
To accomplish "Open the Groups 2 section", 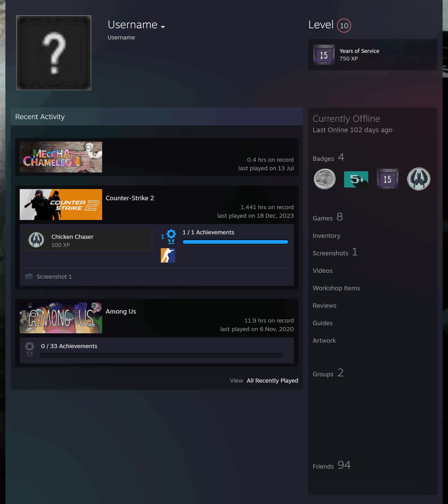I will coord(328,373).
